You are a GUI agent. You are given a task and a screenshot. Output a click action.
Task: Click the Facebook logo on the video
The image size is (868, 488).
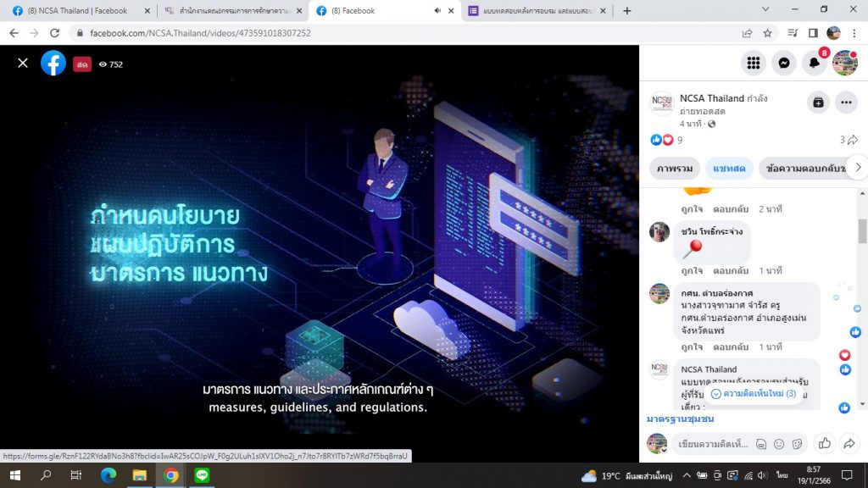(x=53, y=64)
